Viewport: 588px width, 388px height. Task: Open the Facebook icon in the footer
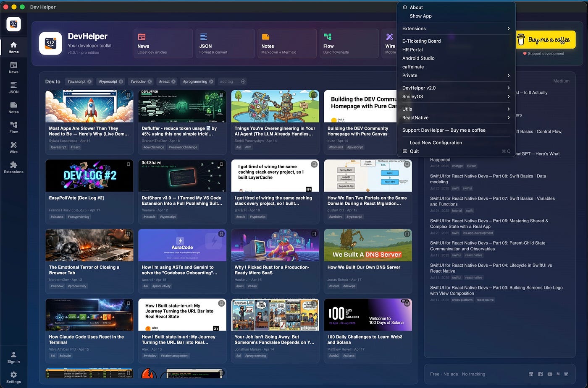click(540, 374)
